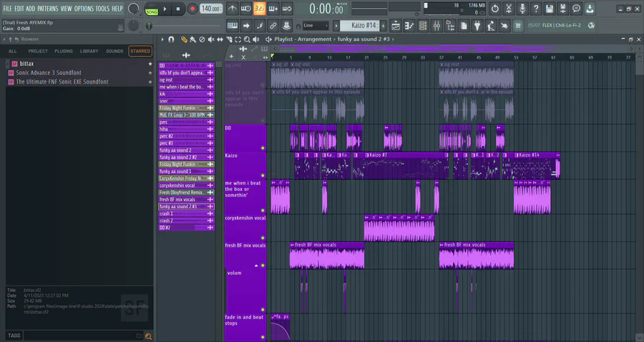The width and height of the screenshot is (644, 342).
Task: Open the Playlist view icon
Action: [396, 26]
